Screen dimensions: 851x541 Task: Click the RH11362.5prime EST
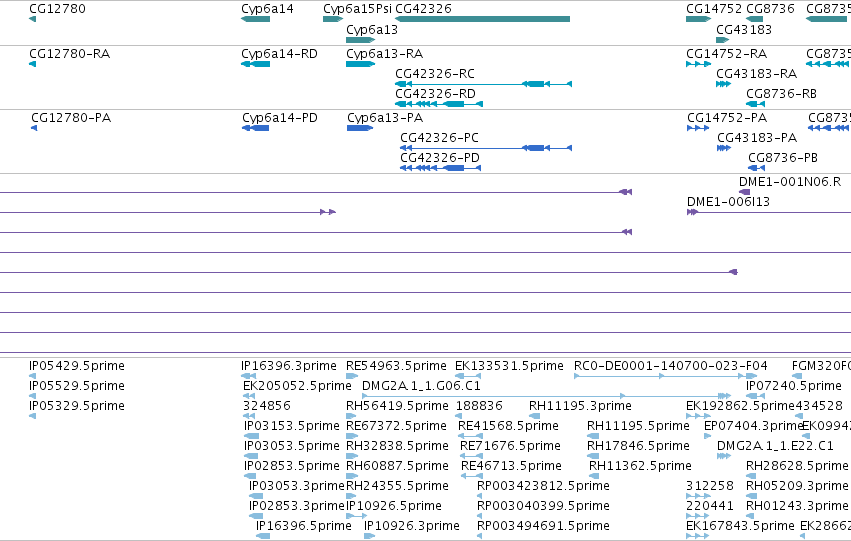(x=594, y=476)
